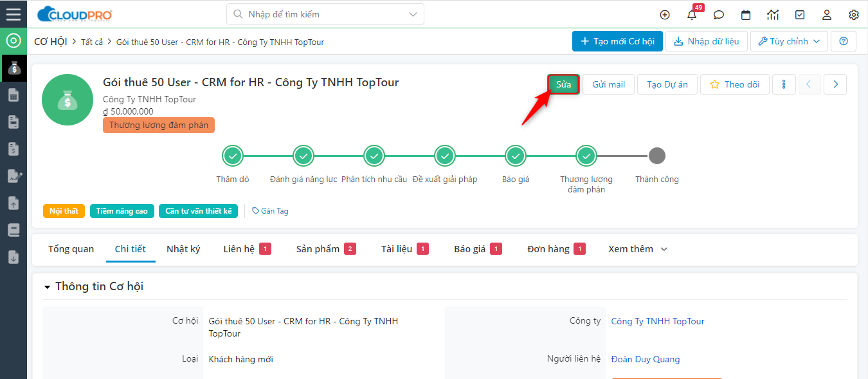Select the Phân tích nhu cầu stage circle
The image size is (868, 379).
374,156
